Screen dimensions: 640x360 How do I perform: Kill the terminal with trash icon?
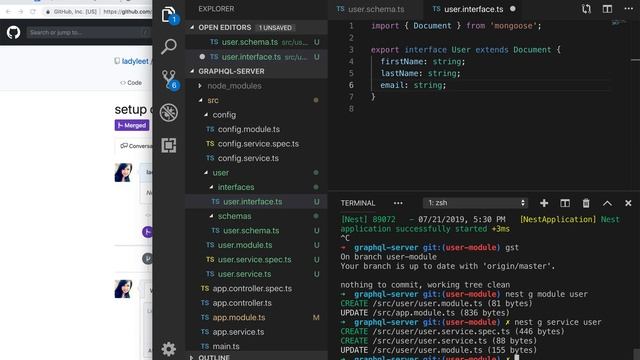point(586,203)
